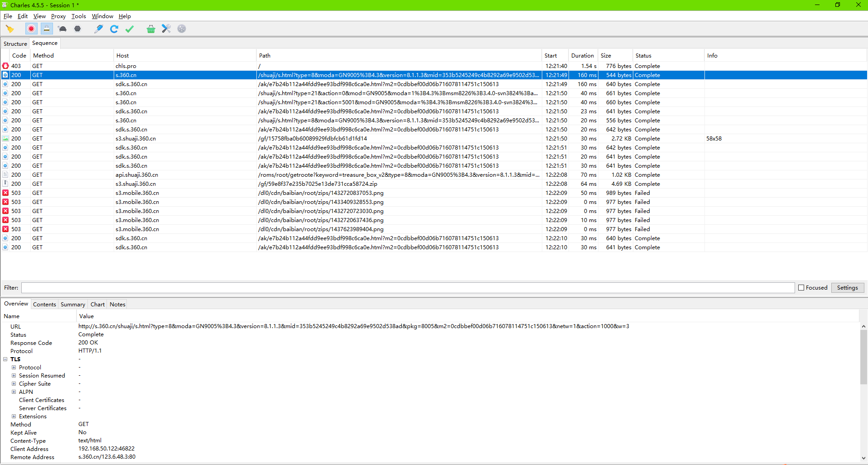Click the 4.69 KB size cell
Screen dimensions: 868x465
[x=621, y=184]
